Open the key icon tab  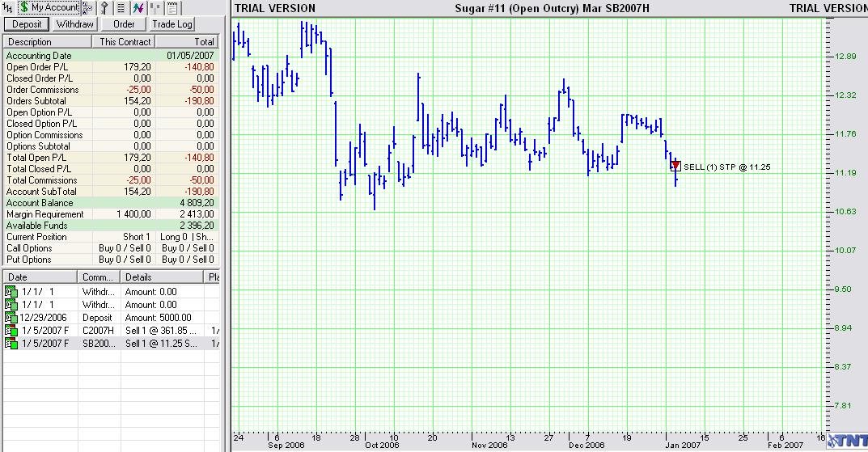[104, 8]
